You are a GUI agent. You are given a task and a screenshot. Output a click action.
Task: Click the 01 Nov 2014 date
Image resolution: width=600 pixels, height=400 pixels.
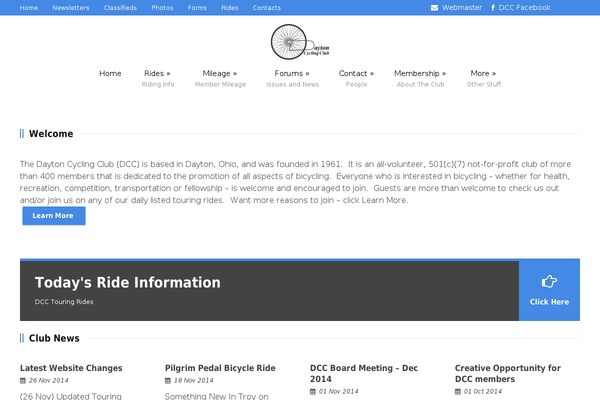pyautogui.click(x=339, y=392)
